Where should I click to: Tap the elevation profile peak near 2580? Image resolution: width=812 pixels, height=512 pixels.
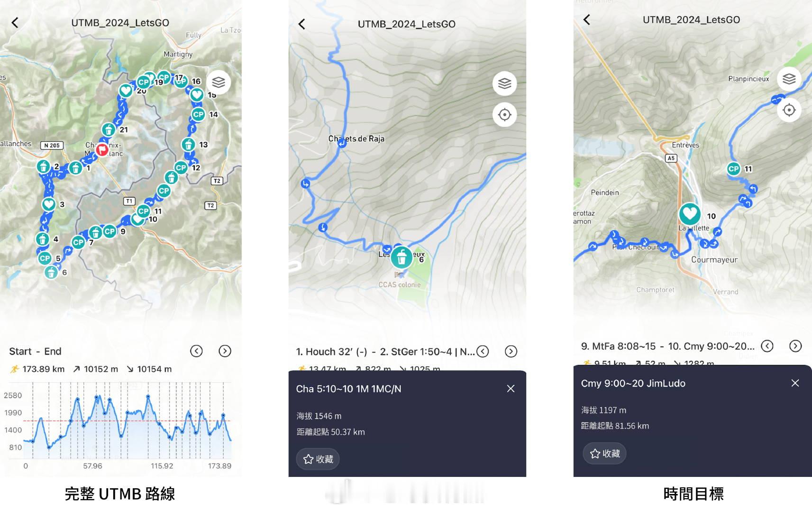[148, 396]
